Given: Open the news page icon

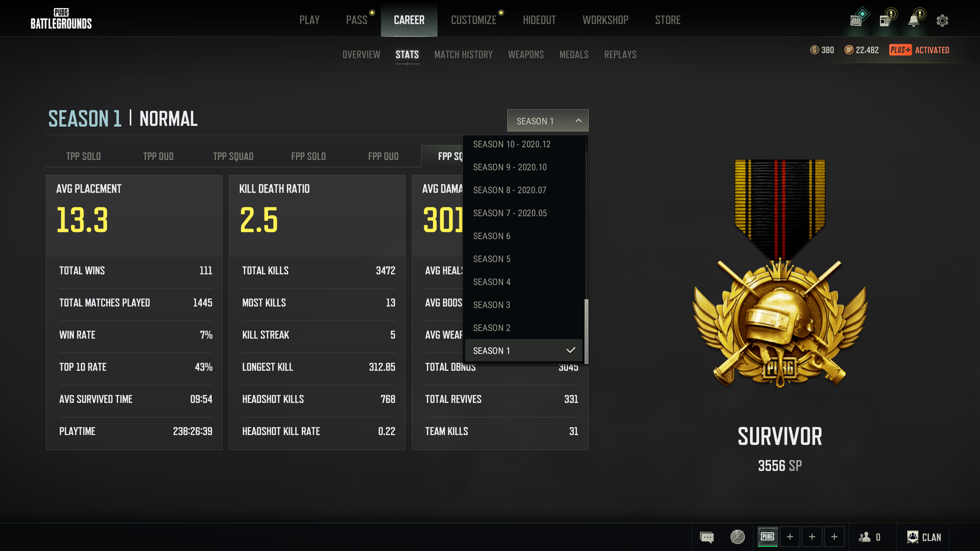Looking at the screenshot, I should (x=884, y=20).
